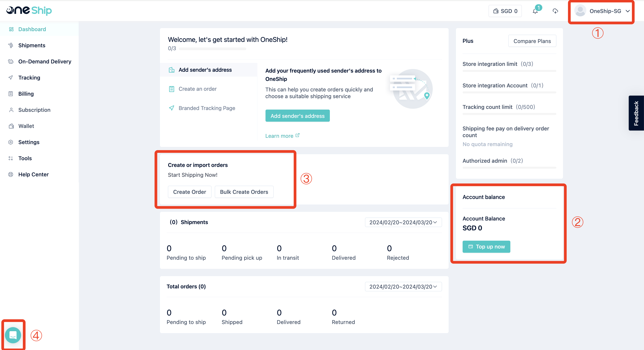Follow the Learn more link
Image resolution: width=644 pixels, height=350 pixels.
[279, 136]
